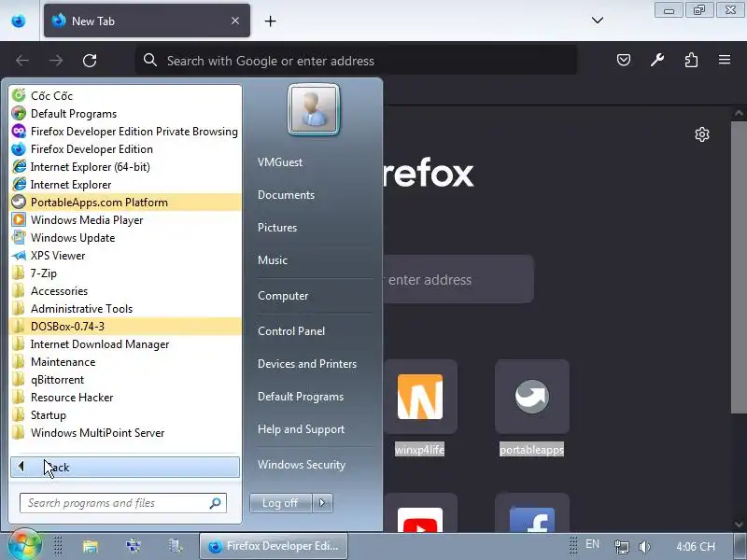
Task: Open Internet Explorer (64-bit)
Action: tap(125, 167)
